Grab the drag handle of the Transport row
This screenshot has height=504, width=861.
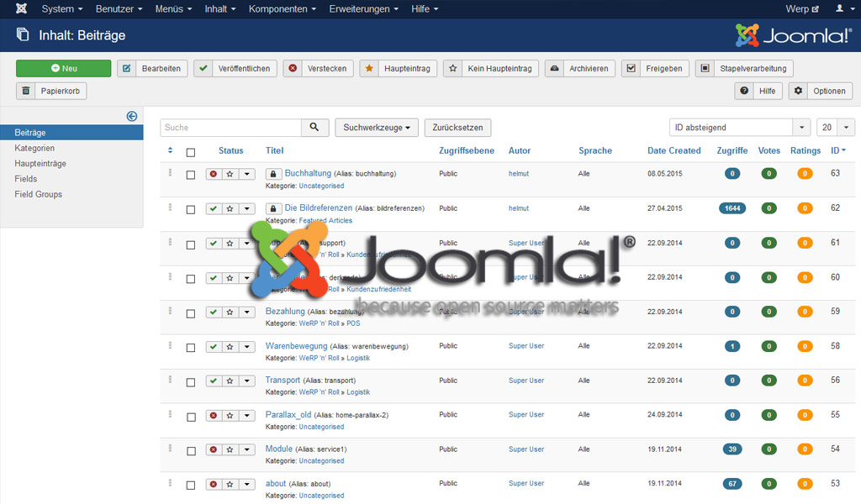coord(171,380)
